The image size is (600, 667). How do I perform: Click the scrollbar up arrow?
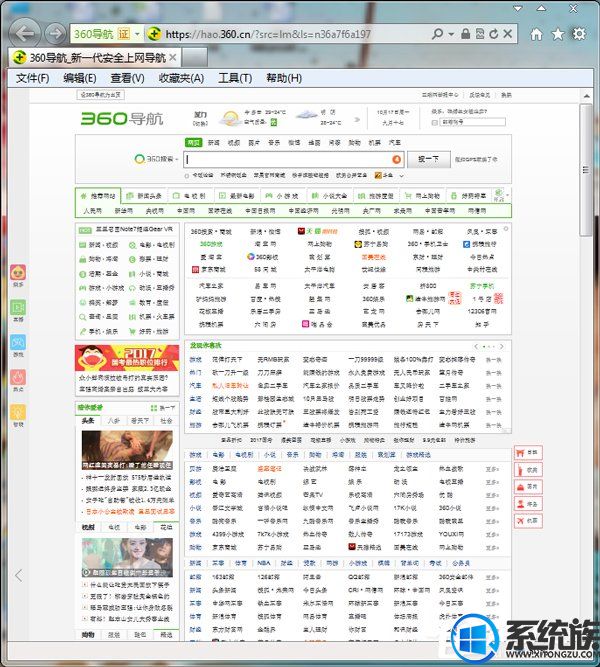586,96
